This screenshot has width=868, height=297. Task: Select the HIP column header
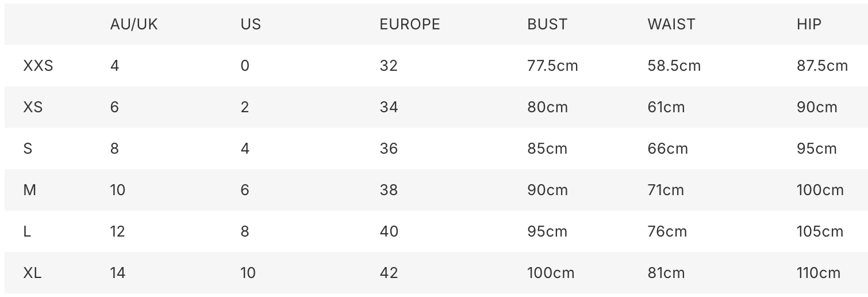pos(809,24)
